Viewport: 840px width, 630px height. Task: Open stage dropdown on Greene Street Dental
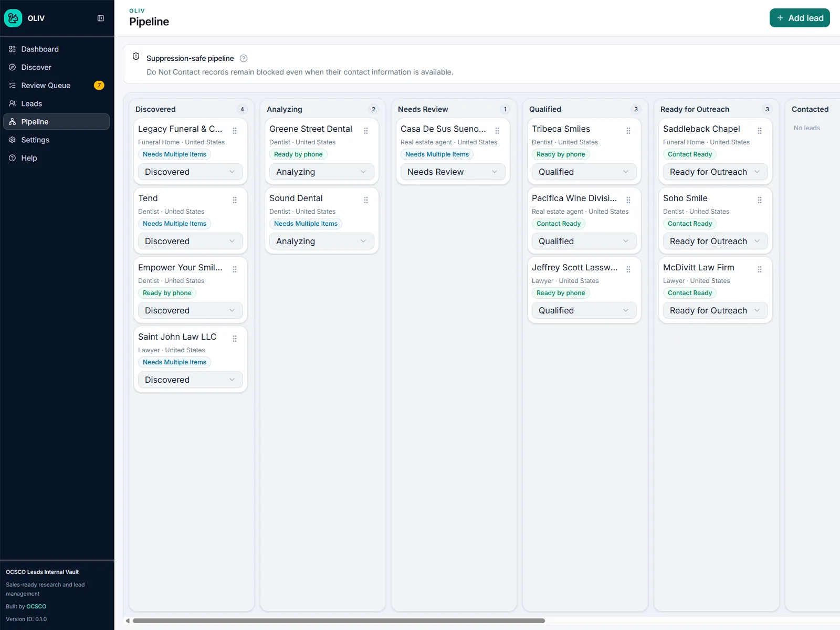point(322,172)
